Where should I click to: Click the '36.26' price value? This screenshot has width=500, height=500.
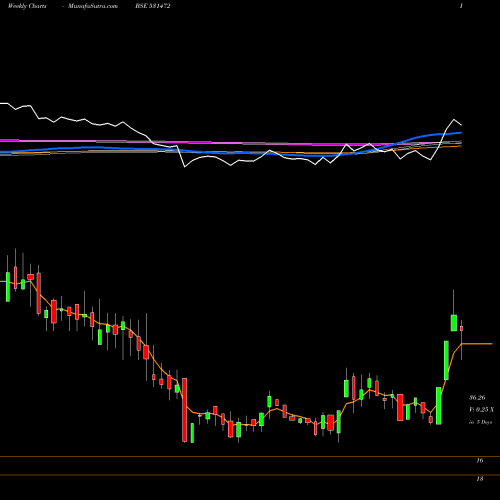(x=477, y=397)
